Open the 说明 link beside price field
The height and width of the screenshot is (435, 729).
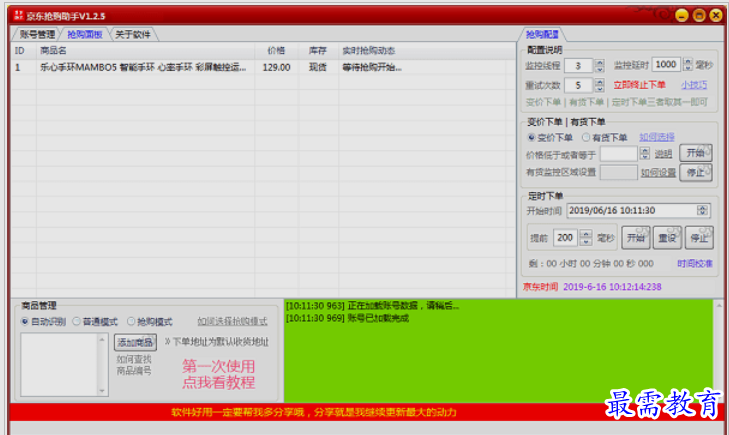pos(663,154)
